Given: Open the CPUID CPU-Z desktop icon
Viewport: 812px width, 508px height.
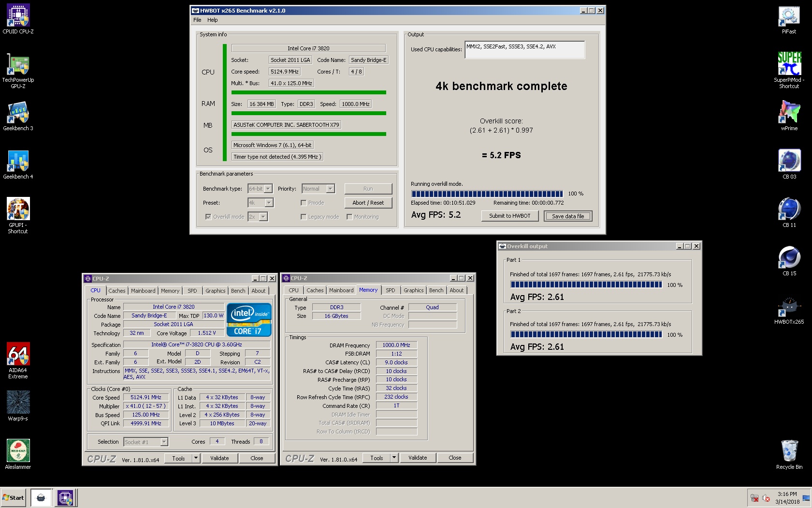Looking at the screenshot, I should click(x=18, y=19).
